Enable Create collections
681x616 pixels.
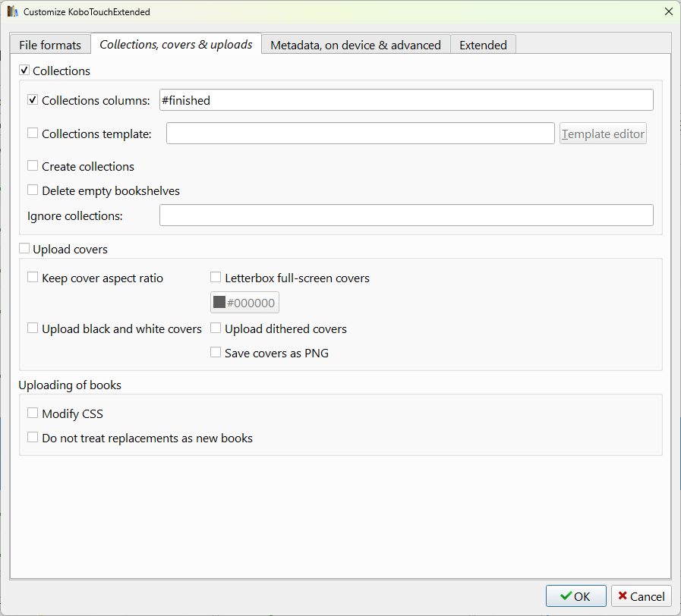tap(33, 166)
